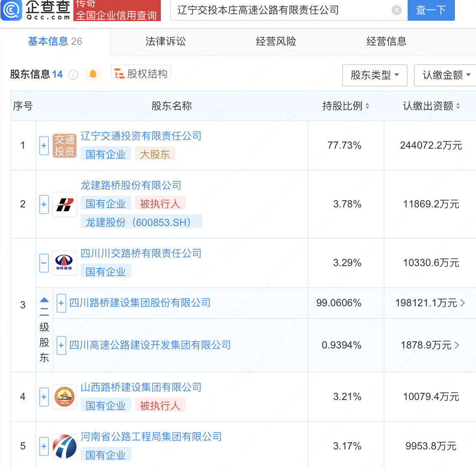The height and width of the screenshot is (468, 476).
Task: Sort by 持股比例 column arrows
Action: click(x=367, y=106)
